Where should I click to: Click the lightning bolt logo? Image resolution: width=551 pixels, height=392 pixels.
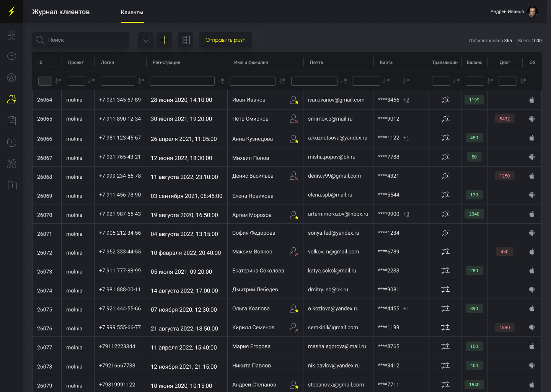click(11, 11)
